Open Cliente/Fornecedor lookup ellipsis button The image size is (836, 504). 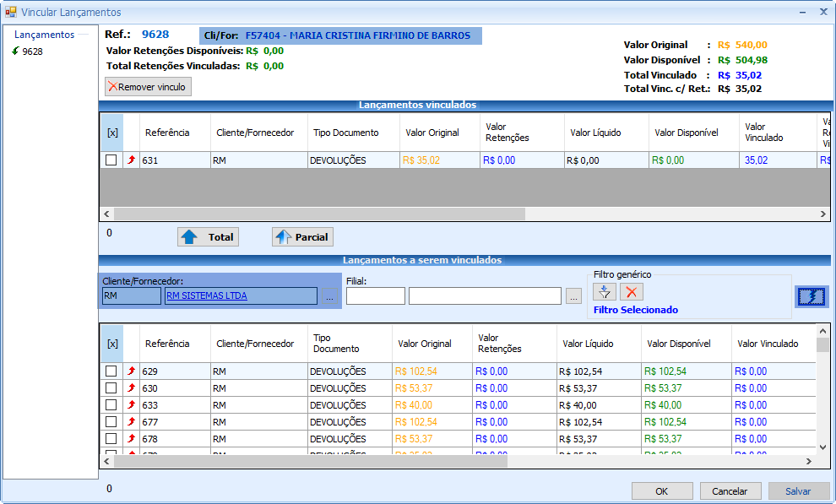pyautogui.click(x=329, y=296)
